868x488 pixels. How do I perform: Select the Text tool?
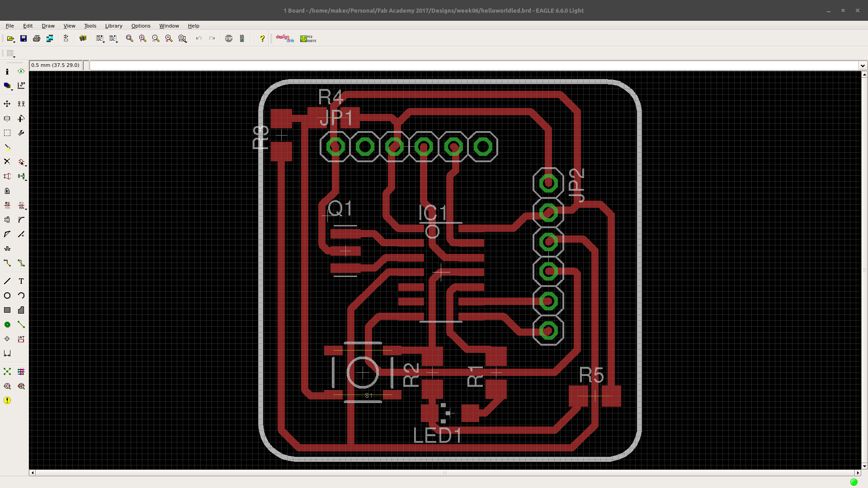point(21,281)
